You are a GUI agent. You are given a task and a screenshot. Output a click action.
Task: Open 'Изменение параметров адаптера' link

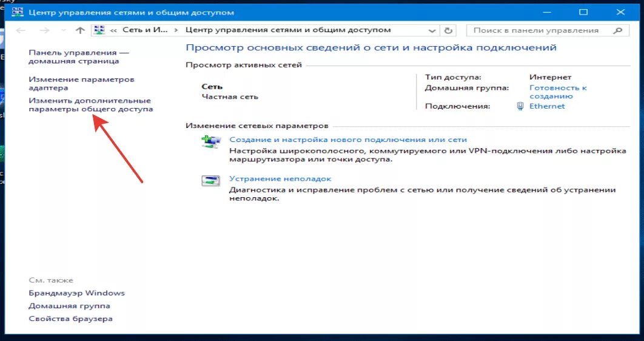coord(81,83)
